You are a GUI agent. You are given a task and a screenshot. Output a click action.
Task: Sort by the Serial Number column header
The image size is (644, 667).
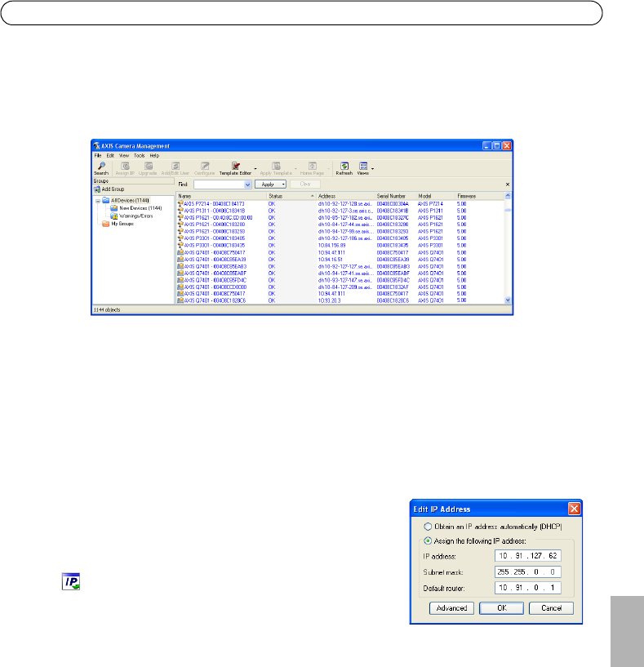pos(395,196)
